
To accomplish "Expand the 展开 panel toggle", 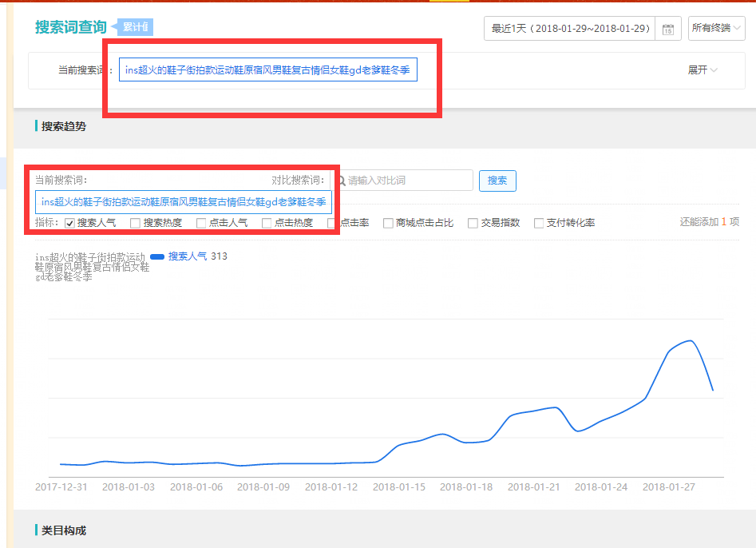I will coord(703,70).
